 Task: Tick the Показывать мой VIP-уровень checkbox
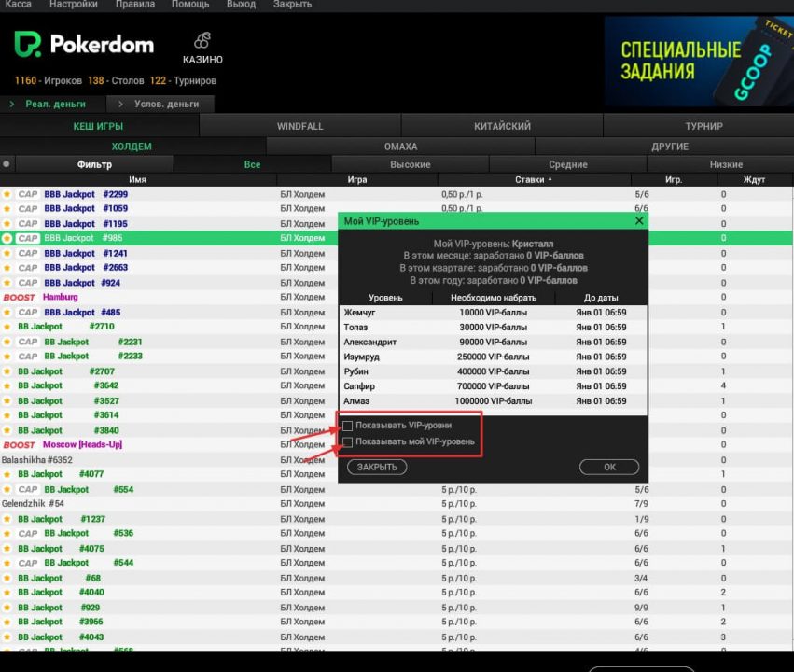point(348,441)
